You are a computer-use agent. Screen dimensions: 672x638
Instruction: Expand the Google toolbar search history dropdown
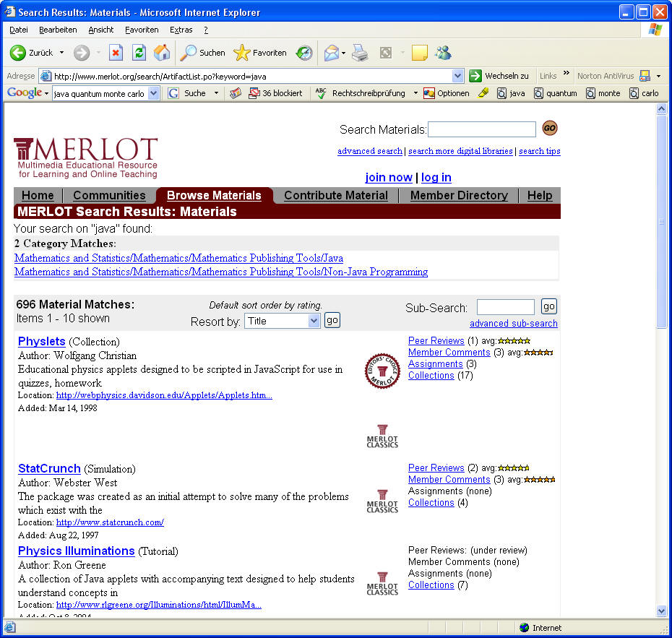pos(153,93)
